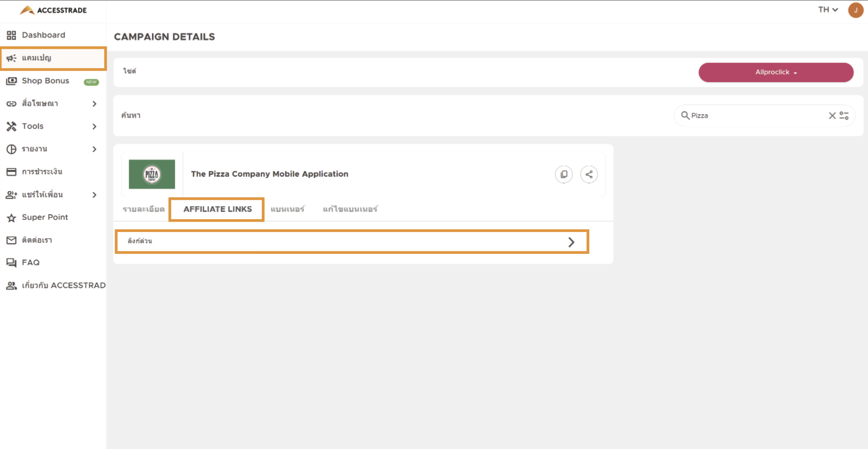
Task: Switch to AFFILIATE LINKS tab
Action: (x=217, y=209)
